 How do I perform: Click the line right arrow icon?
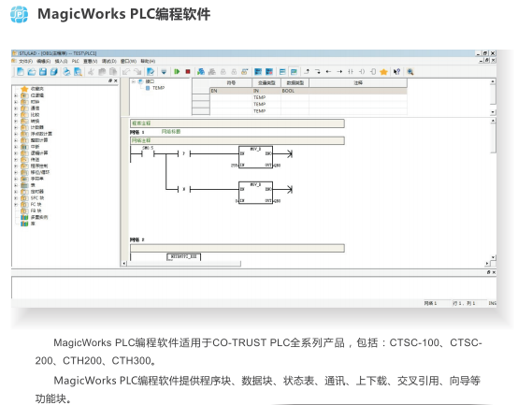tap(339, 72)
